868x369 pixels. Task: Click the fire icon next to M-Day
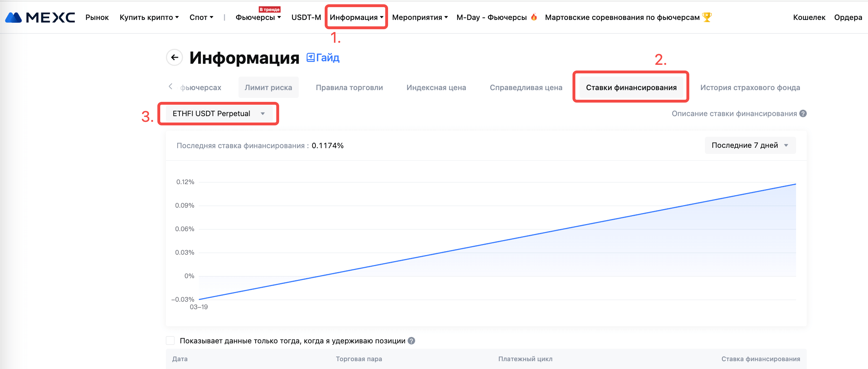coord(534,17)
